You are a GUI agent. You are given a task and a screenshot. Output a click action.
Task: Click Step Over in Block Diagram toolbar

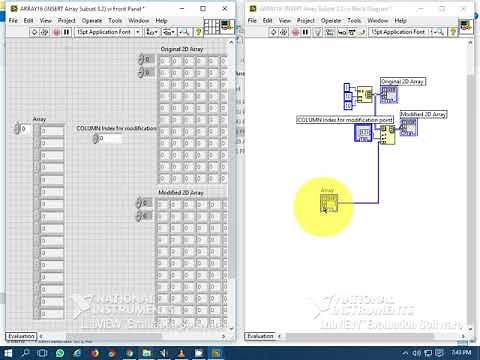[x=352, y=32]
